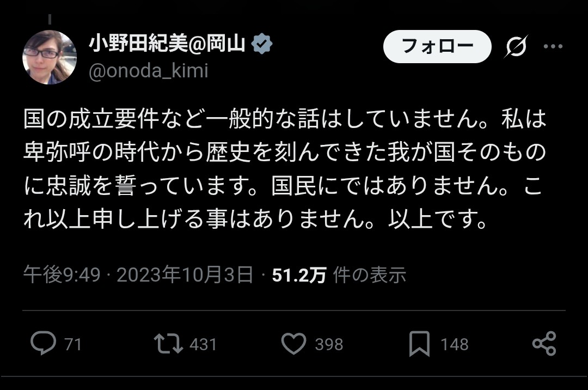Viewport: 588px width, 390px height.
Task: Bookmark this post with the bookmark icon
Action: [419, 344]
